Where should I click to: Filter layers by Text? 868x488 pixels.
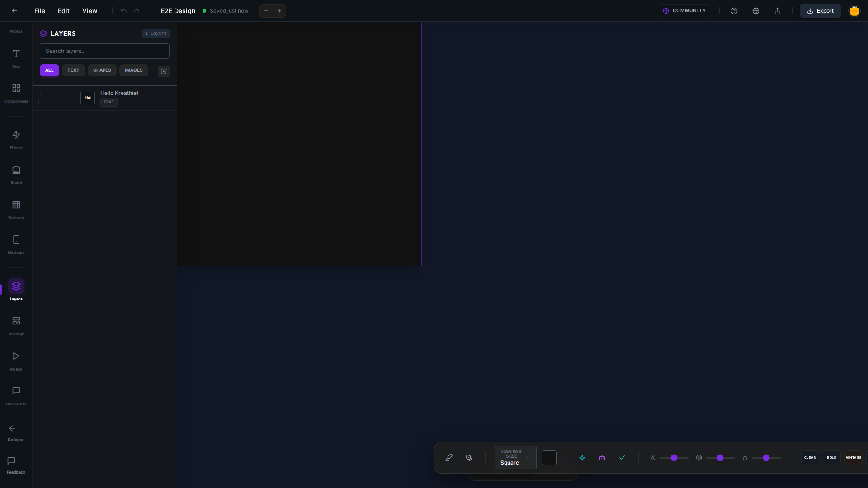pos(73,70)
